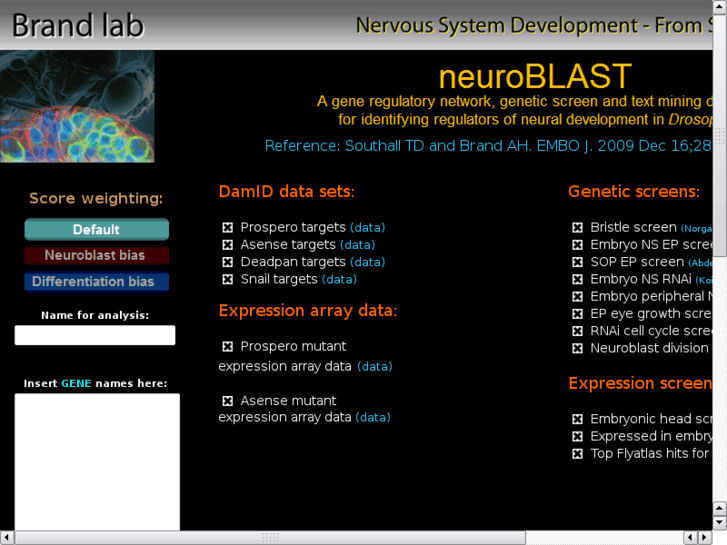The height and width of the screenshot is (545, 727).
Task: Open the Deadpan targets data link
Action: (x=367, y=262)
